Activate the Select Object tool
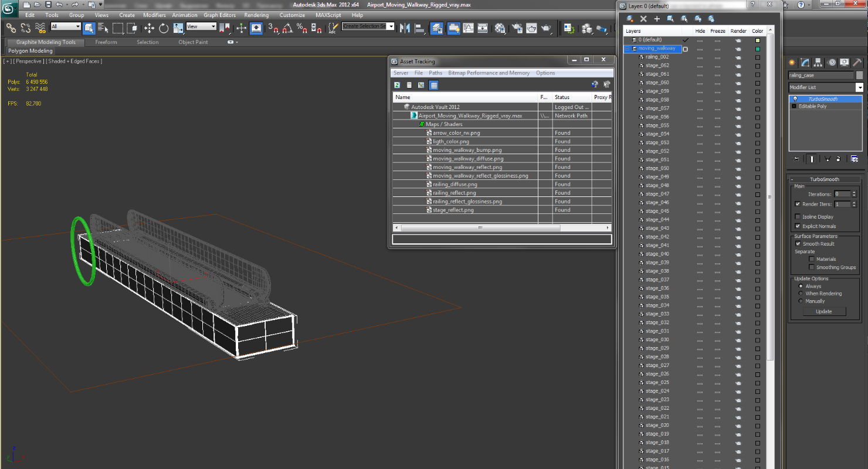The height and width of the screenshot is (469, 868). point(89,28)
